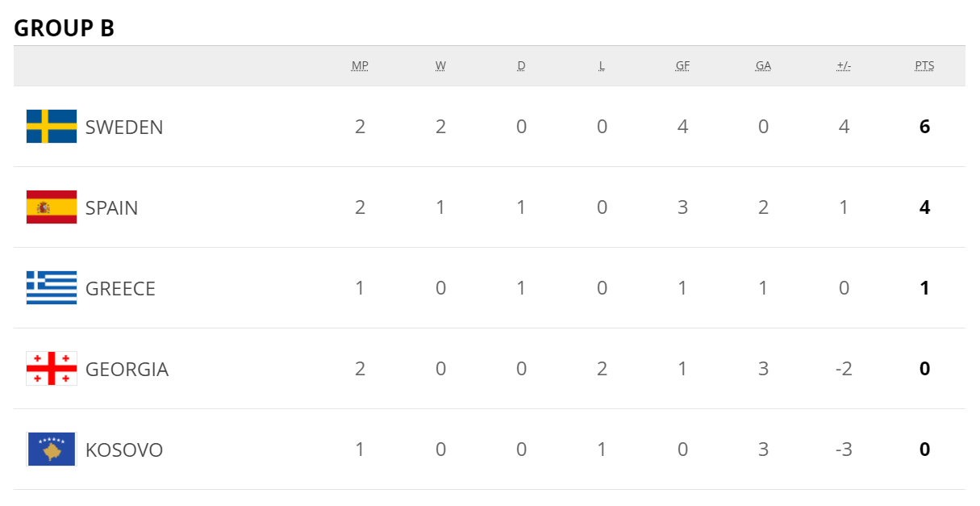Image resolution: width=980 pixels, height=506 pixels.
Task: Click the D draws column header
Action: (x=521, y=66)
